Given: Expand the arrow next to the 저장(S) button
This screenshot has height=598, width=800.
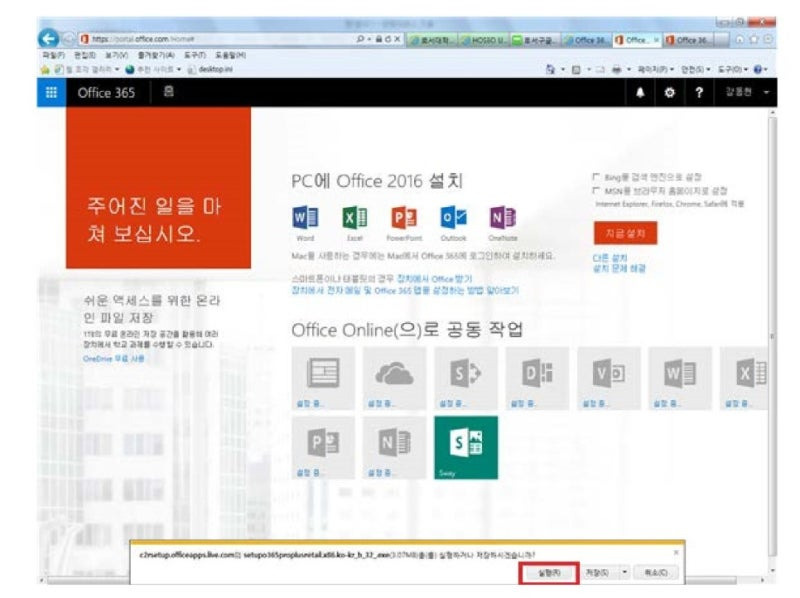Looking at the screenshot, I should coord(624,572).
